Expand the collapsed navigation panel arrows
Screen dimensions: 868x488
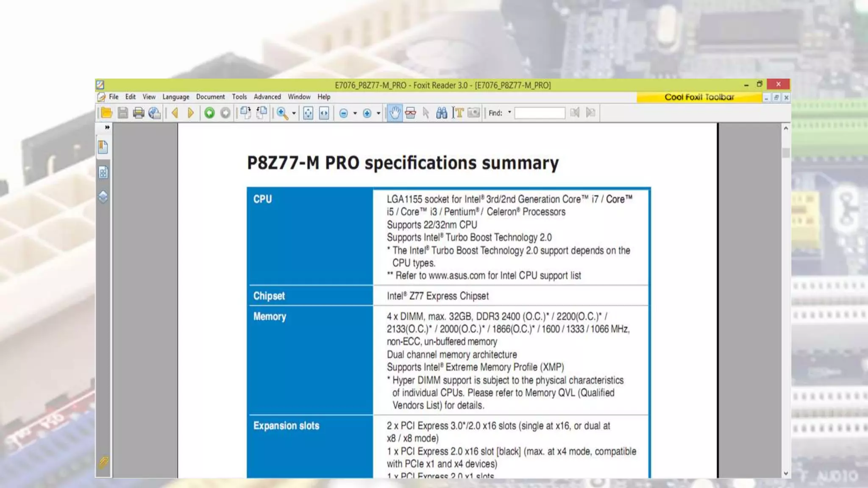[107, 127]
